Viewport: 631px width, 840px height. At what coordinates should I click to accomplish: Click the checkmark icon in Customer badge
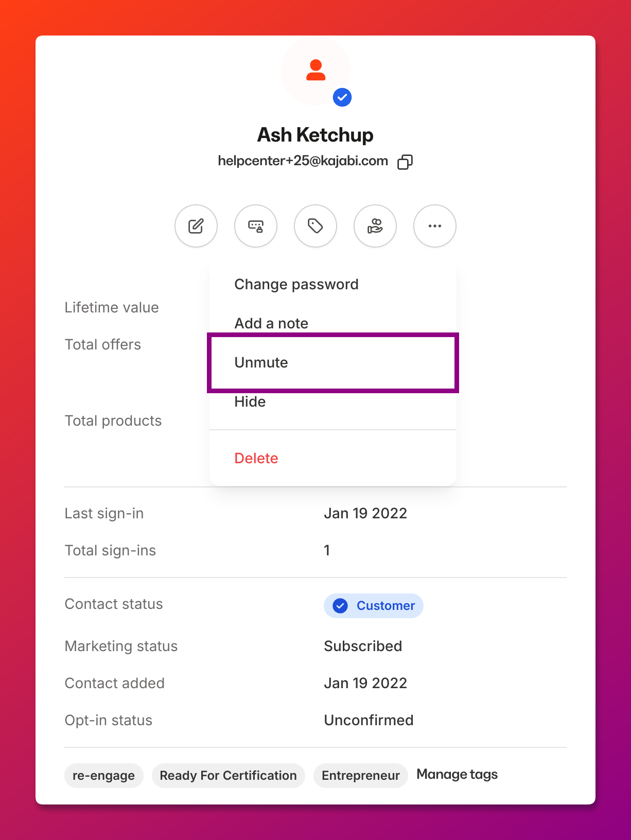tap(340, 606)
